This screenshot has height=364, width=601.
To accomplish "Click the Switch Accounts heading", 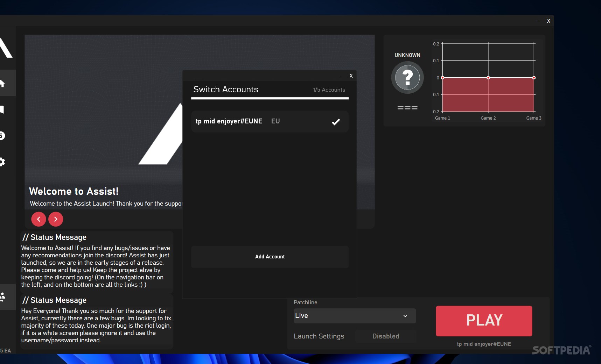I will point(226,90).
